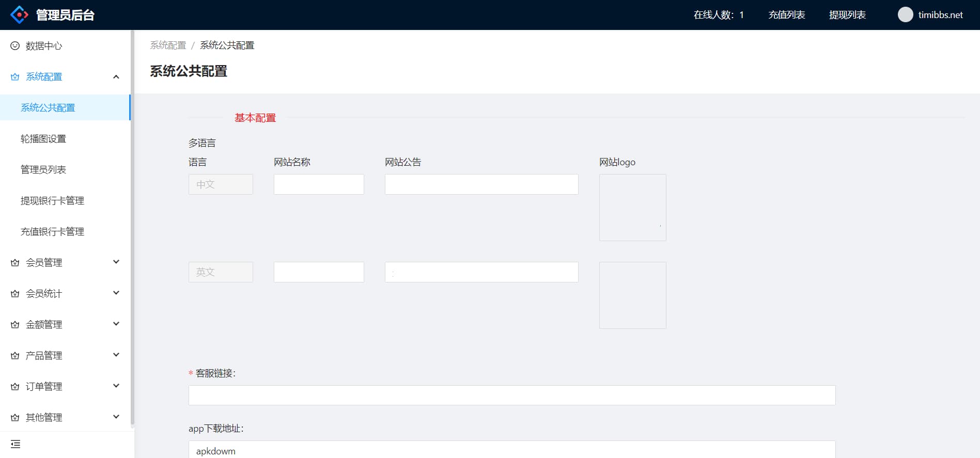Image resolution: width=980 pixels, height=458 pixels.
Task: Collapse the 系统配置 menu section
Action: [x=116, y=77]
